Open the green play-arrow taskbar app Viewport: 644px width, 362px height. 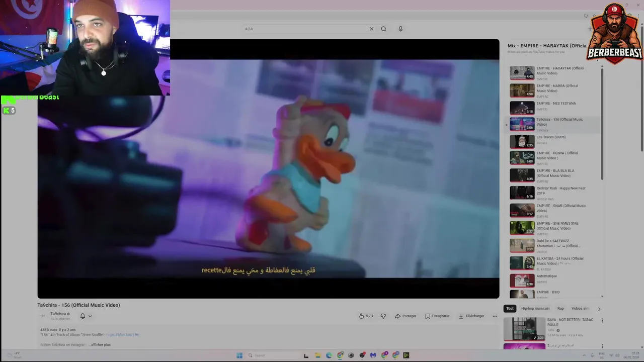pos(406,355)
